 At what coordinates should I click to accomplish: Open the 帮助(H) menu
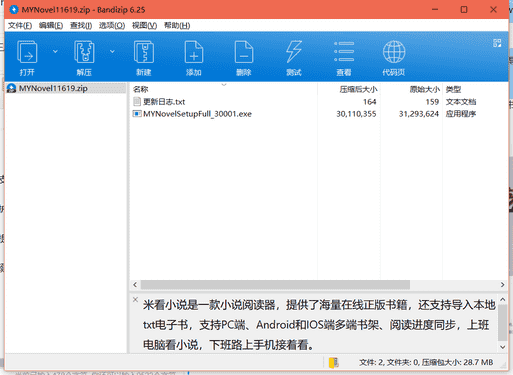coord(177,26)
